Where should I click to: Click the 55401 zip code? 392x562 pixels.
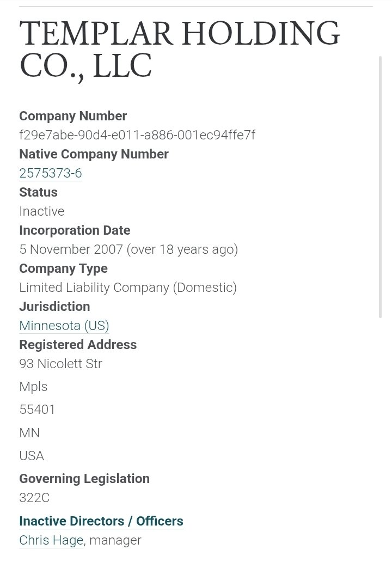37,410
